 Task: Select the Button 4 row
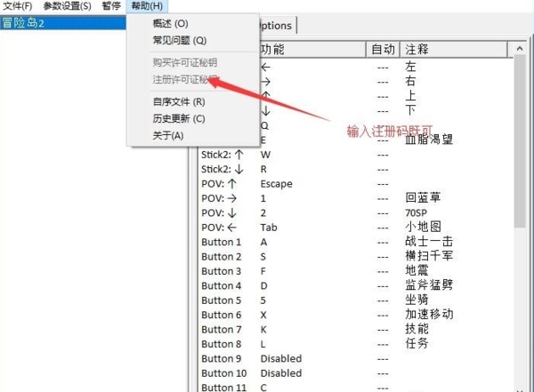pos(356,286)
